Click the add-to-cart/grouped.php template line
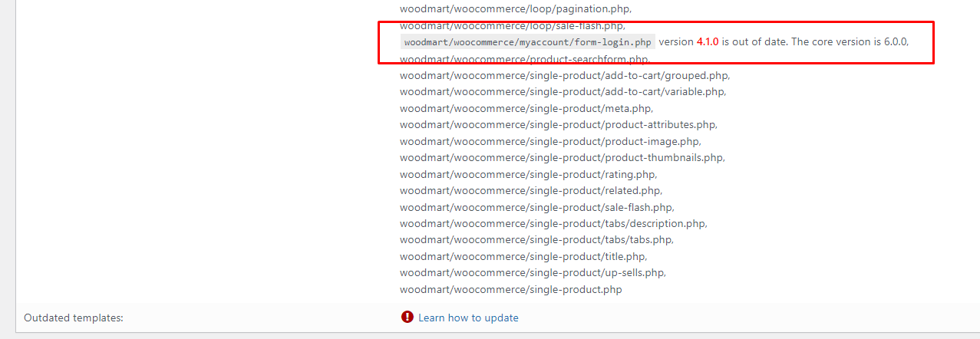 tap(565, 75)
